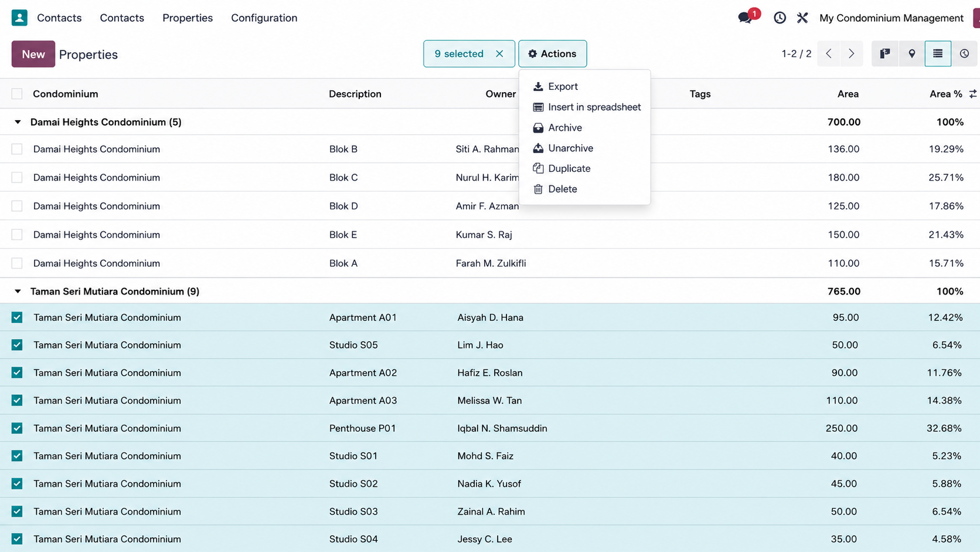Open optional columns adjust icon in header
980x552 pixels.
973,94
